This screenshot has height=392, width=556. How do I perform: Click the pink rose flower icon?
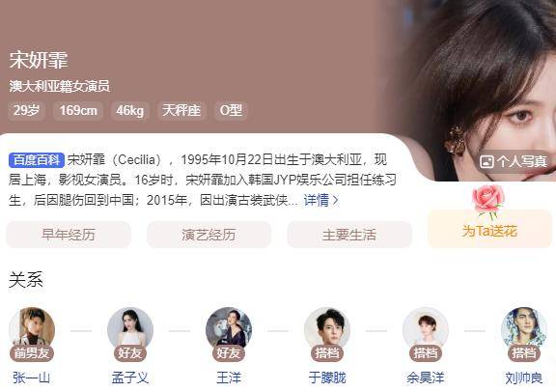click(x=488, y=201)
